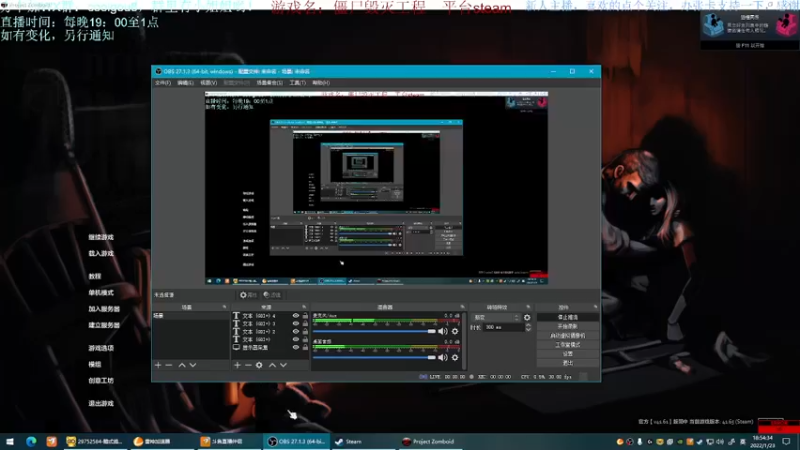Open source properties gear in sources toolbar
The height and width of the screenshot is (450, 800).
click(259, 365)
